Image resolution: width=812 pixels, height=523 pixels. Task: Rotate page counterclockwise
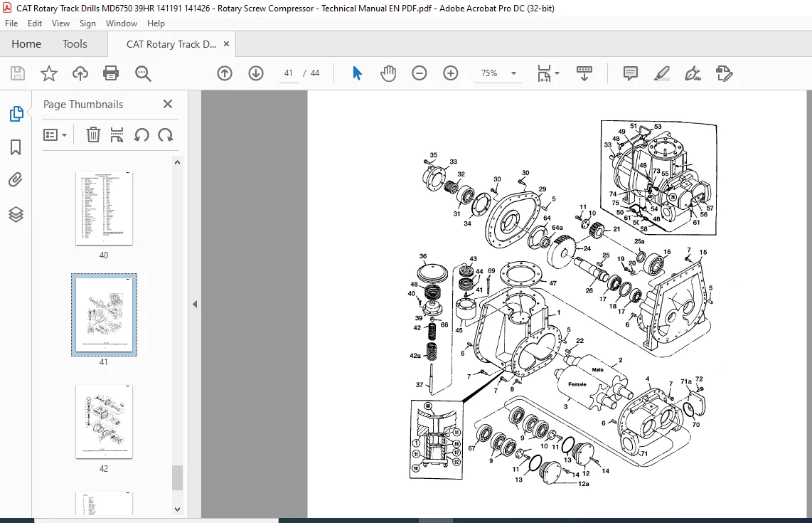coord(141,135)
